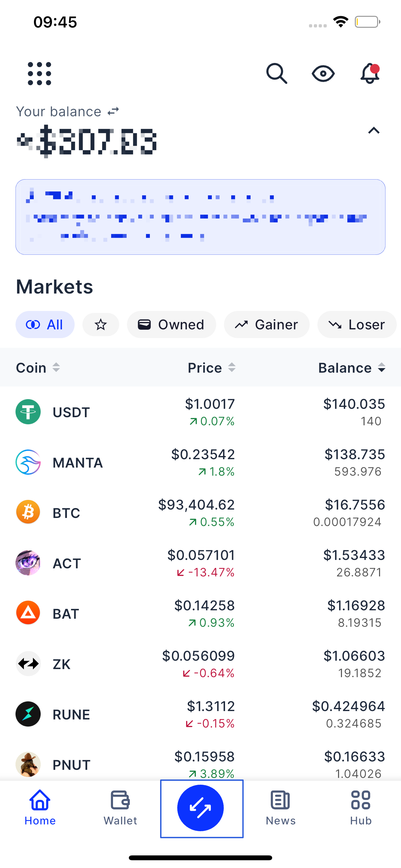The width and height of the screenshot is (401, 868).
Task: Sort markets by Balance column
Action: click(x=352, y=367)
